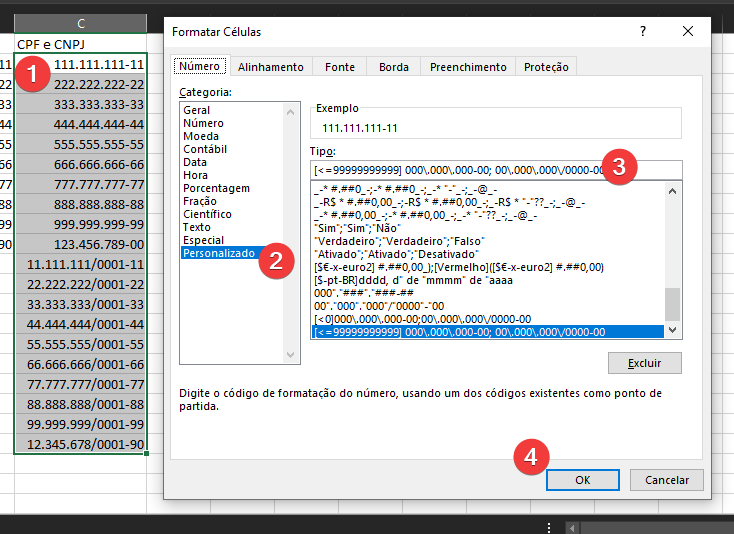The image size is (734, 534).
Task: Select cell with 88.888.888/0001-88
Action: click(81, 404)
